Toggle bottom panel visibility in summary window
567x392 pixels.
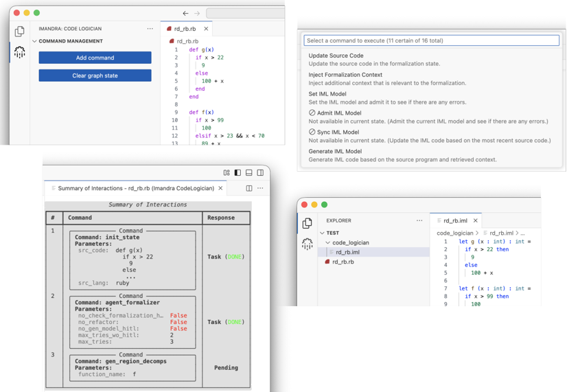pyautogui.click(x=248, y=173)
